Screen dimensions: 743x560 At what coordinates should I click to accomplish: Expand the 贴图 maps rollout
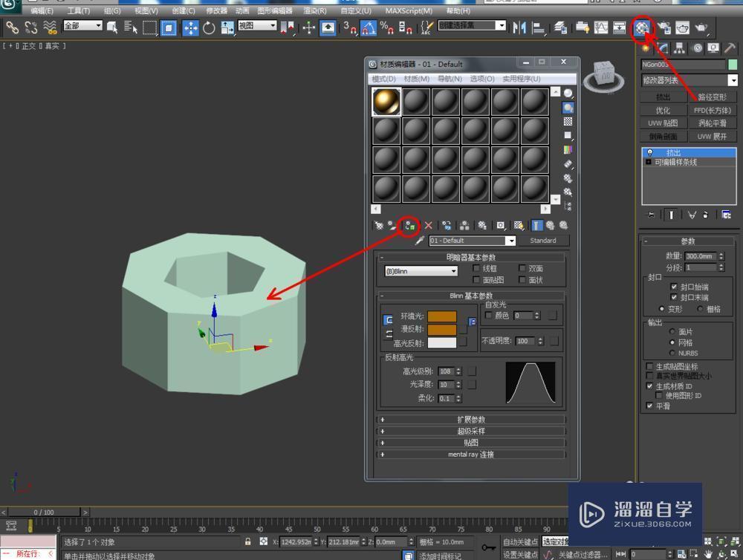point(473,442)
